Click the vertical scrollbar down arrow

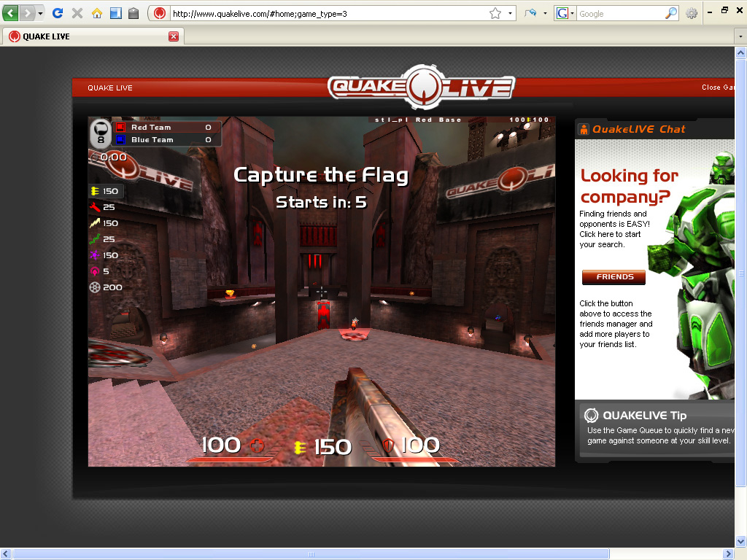point(740,542)
